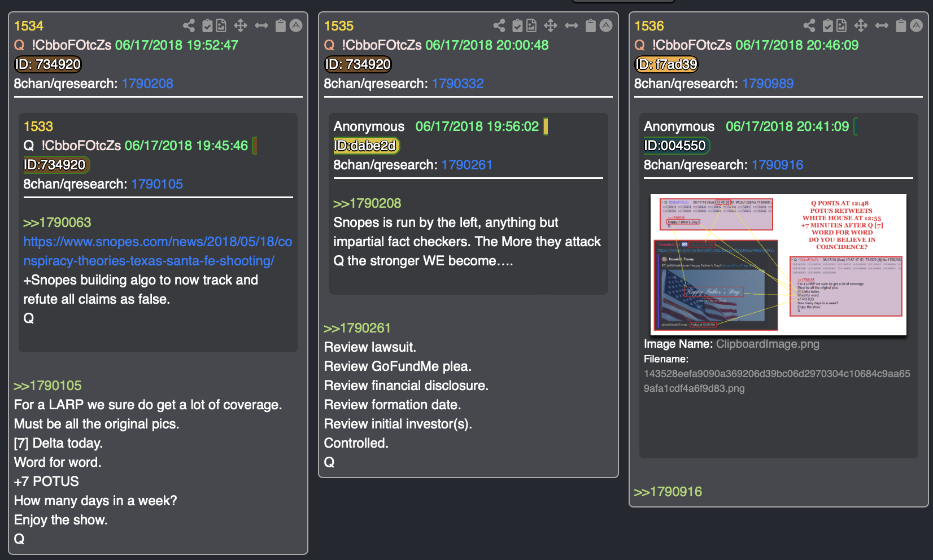Click the clipboard-check icon on post 1536
Viewport: 933px width, 560px height.
(827, 25)
